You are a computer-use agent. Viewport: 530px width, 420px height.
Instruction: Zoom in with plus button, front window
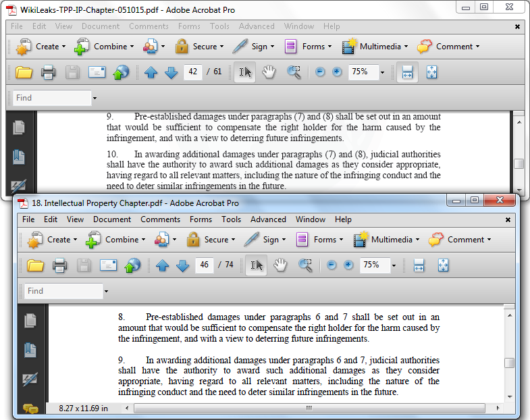pos(348,265)
